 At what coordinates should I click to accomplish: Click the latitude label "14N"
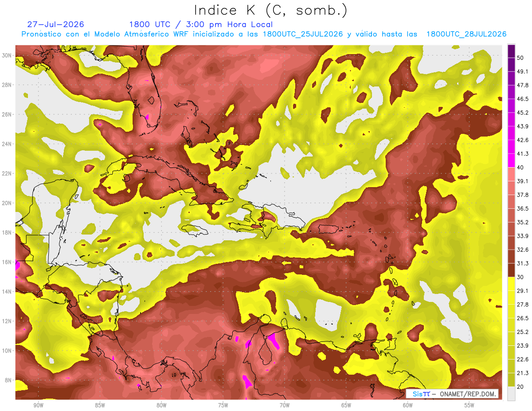point(7,291)
